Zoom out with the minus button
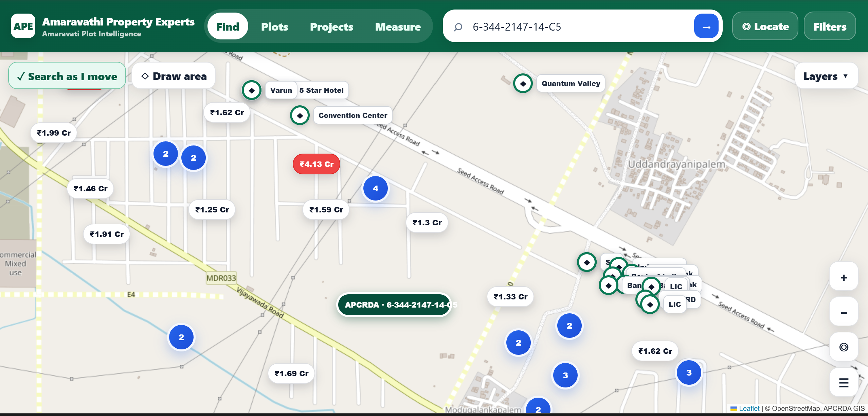The height and width of the screenshot is (416, 868). click(x=844, y=313)
